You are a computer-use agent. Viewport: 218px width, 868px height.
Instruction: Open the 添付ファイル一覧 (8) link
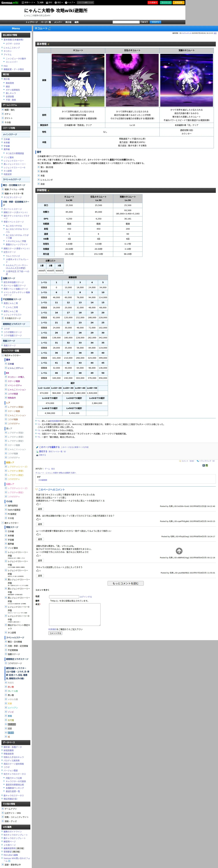pyautogui.click(x=57, y=452)
